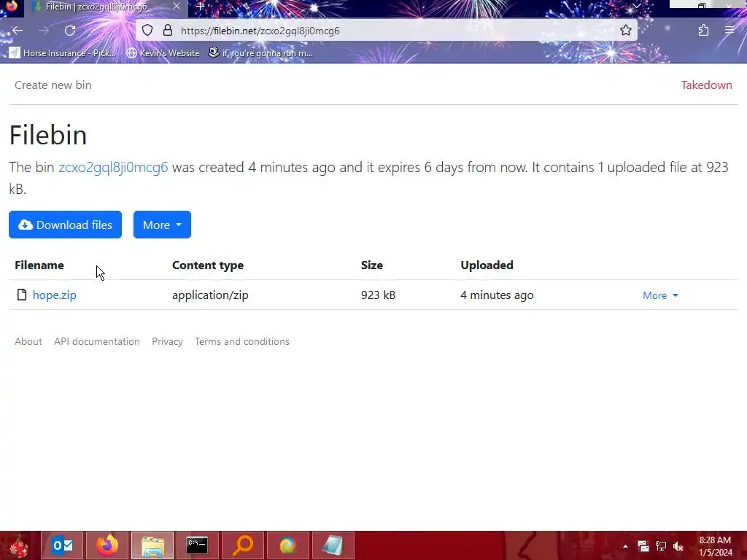The image size is (747, 560).
Task: Expand the blue More dropdown button
Action: tap(162, 225)
